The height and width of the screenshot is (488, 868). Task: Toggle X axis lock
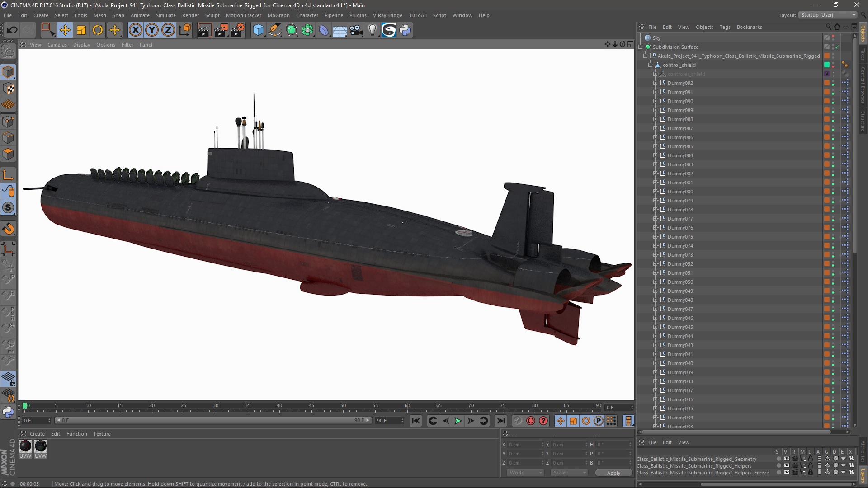[135, 30]
